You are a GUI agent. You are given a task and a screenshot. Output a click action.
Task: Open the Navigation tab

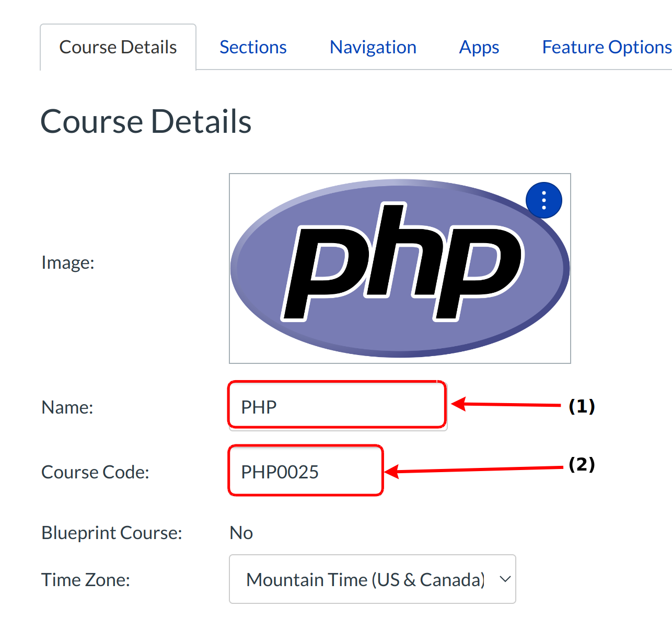373,47
